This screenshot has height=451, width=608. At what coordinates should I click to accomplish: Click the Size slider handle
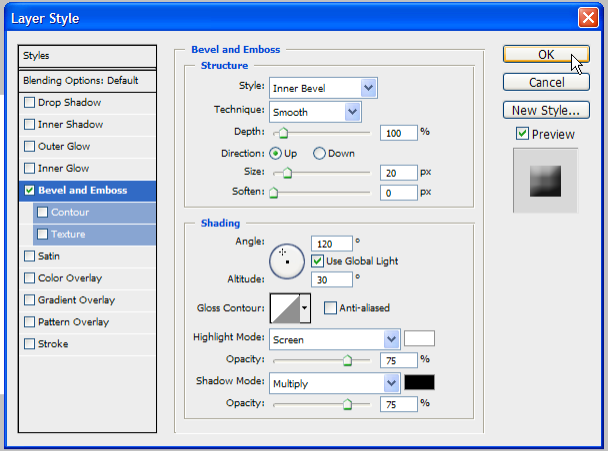point(287,173)
